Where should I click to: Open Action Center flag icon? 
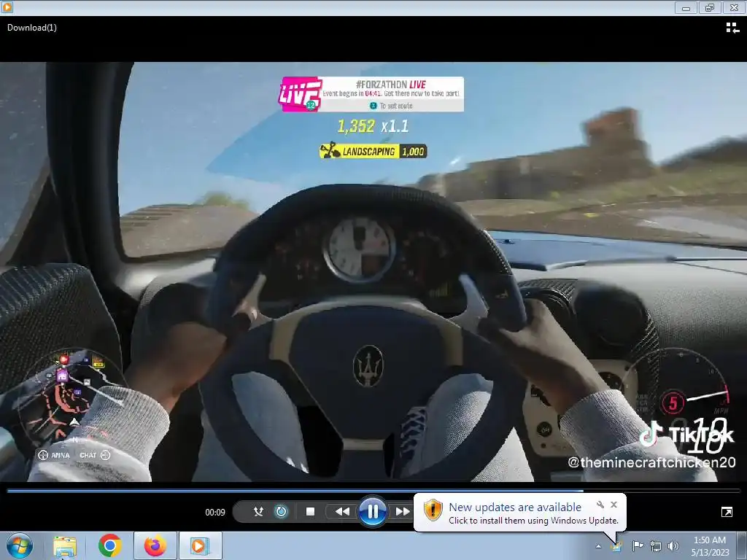click(x=638, y=545)
